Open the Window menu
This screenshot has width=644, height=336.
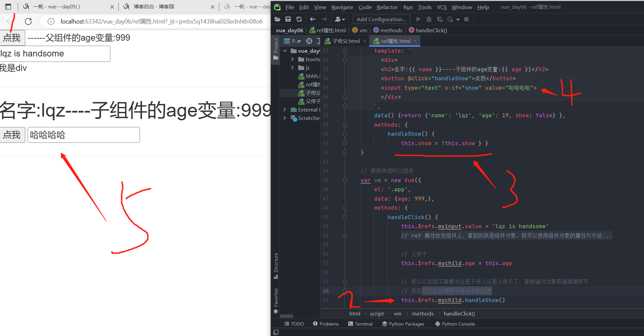[x=462, y=7]
